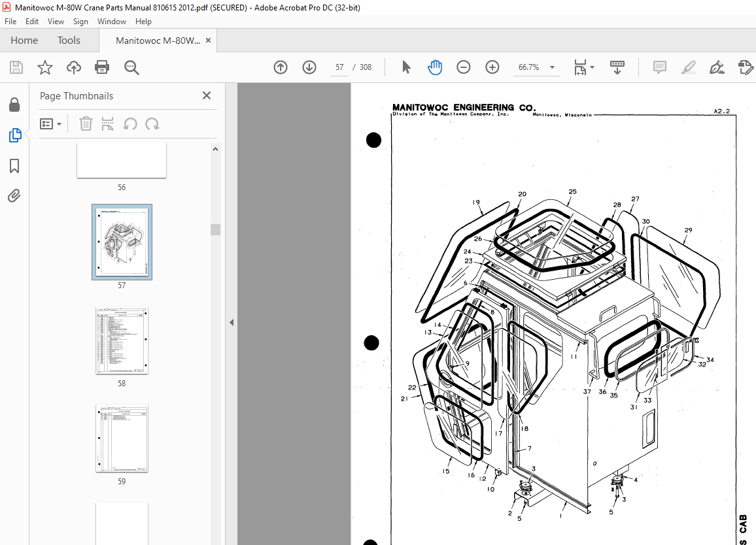
Task: Go to next page arrow
Action: [x=309, y=67]
